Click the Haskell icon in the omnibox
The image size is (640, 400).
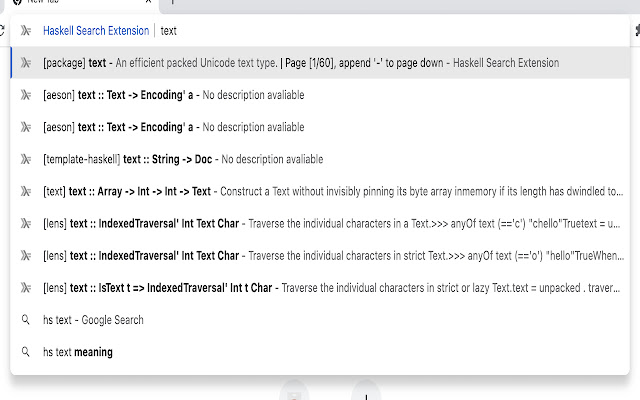26,31
